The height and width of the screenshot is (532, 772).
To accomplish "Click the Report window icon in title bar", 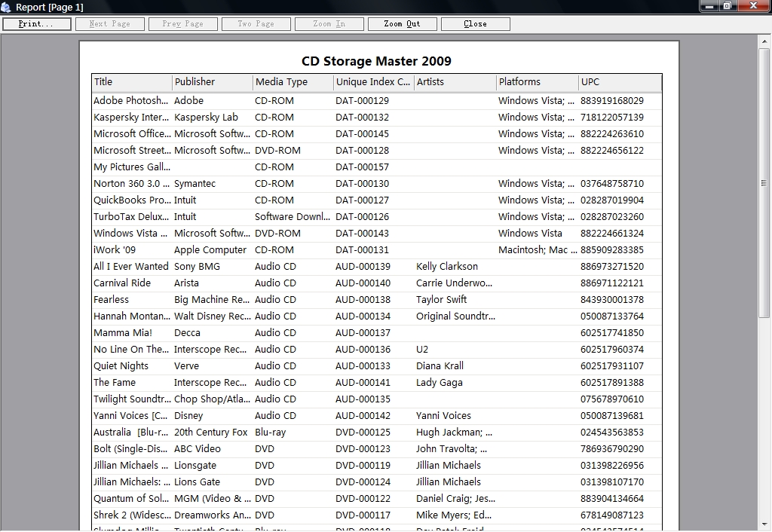I will tap(6, 7).
